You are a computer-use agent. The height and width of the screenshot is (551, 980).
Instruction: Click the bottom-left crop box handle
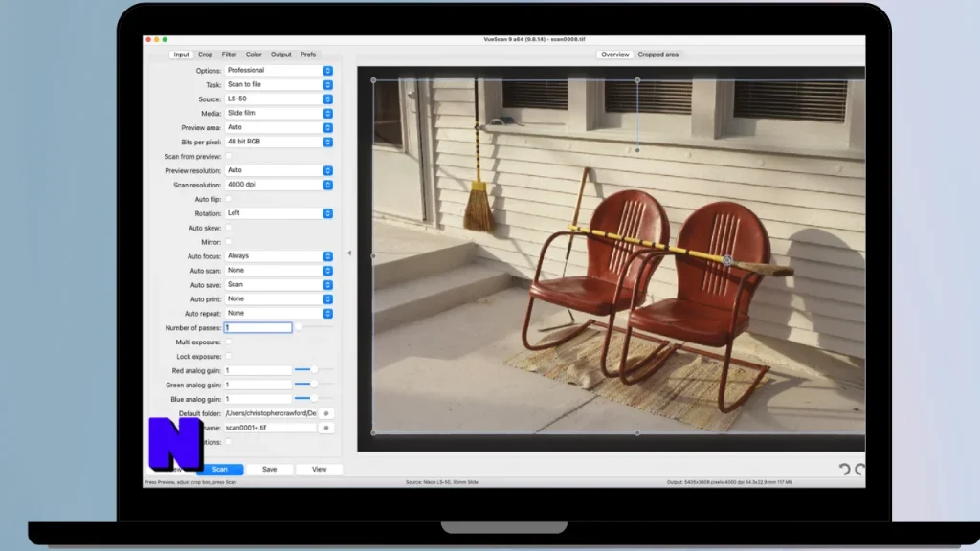click(x=374, y=432)
